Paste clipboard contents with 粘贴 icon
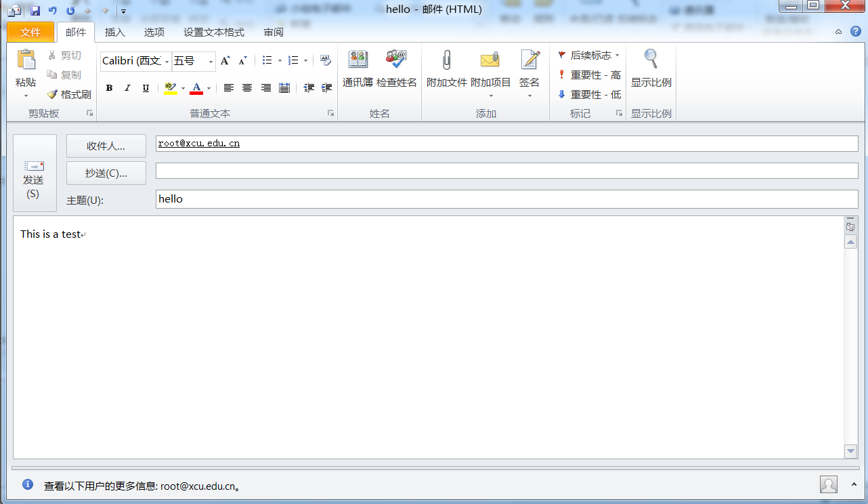The width and height of the screenshot is (868, 504). click(26, 60)
